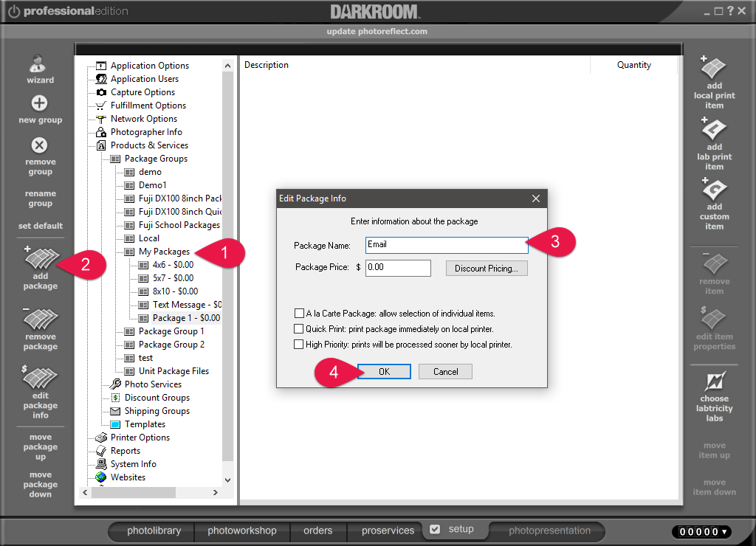Click the help question mark in the title bar
The width and height of the screenshot is (756, 546).
pos(730,10)
